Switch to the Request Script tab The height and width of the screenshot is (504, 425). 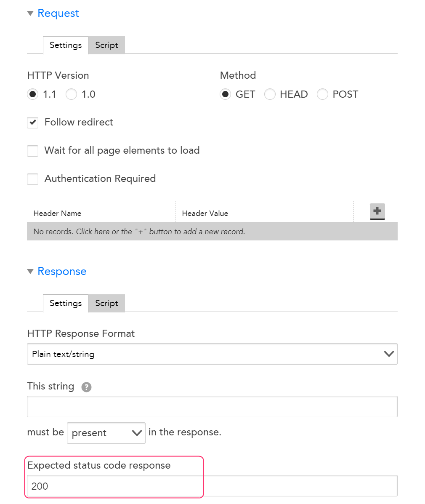tap(106, 45)
